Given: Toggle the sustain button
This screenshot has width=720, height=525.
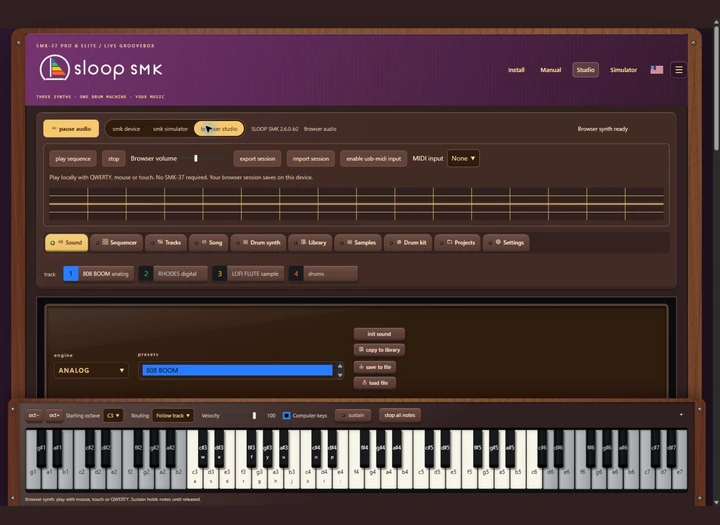Looking at the screenshot, I should [353, 415].
